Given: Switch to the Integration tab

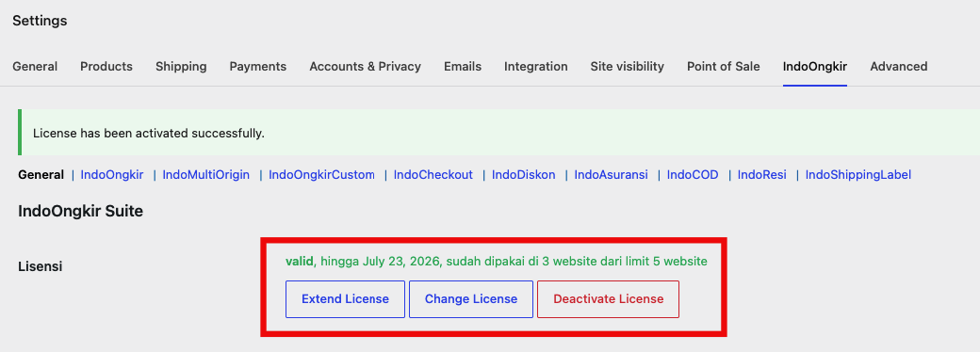Looking at the screenshot, I should click(535, 66).
